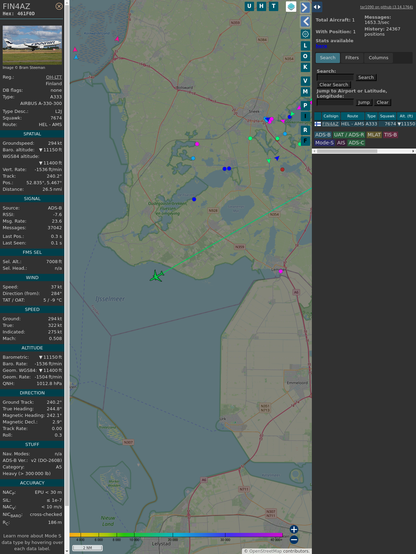
Task: Open the map layer switcher icon
Action: click(x=291, y=7)
